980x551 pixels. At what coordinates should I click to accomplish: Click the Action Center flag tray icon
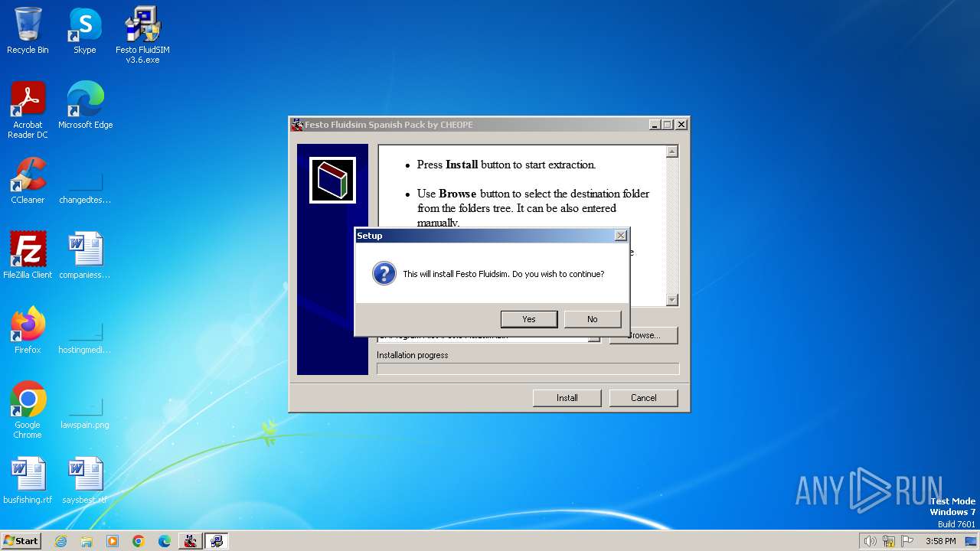[908, 541]
